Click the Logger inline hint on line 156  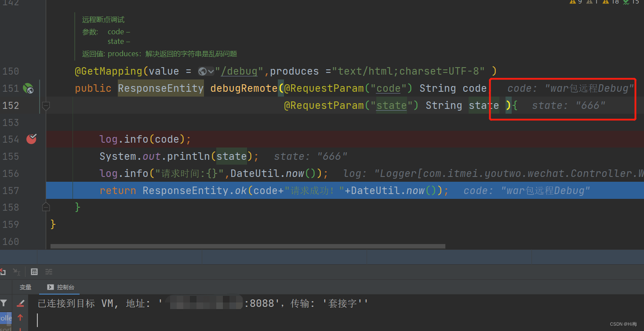pos(493,173)
